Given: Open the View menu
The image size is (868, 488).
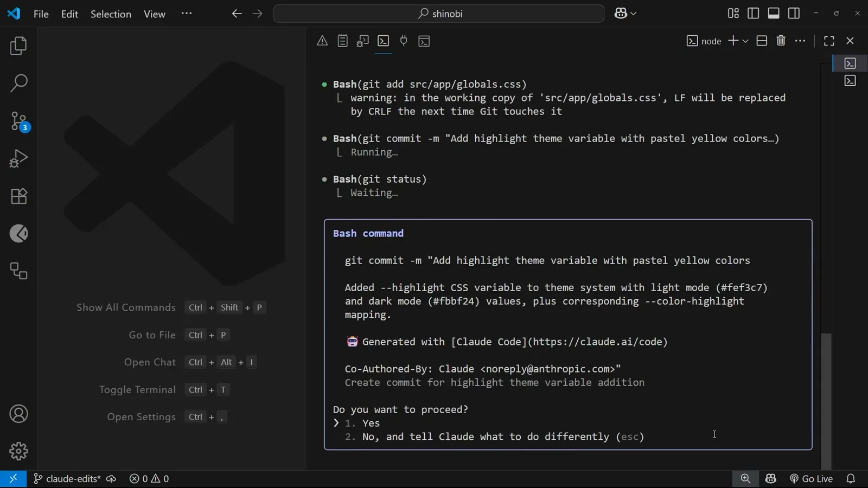Looking at the screenshot, I should click(x=155, y=14).
